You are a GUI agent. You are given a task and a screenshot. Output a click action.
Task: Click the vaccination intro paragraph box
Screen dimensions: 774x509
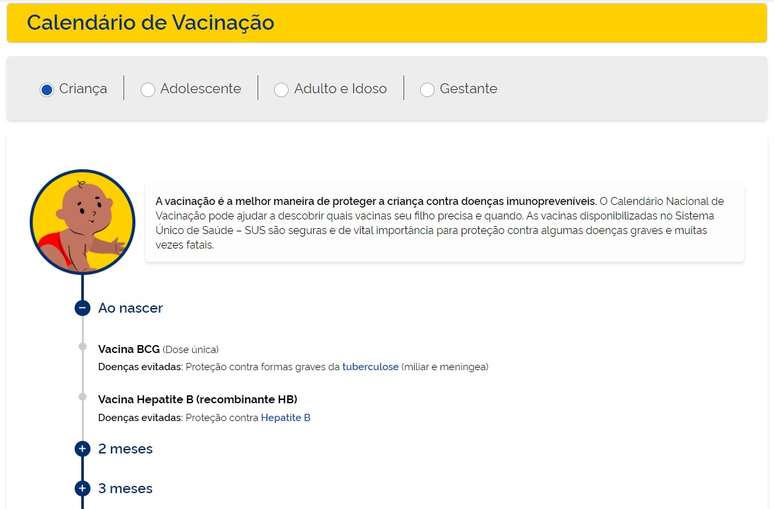pyautogui.click(x=444, y=222)
